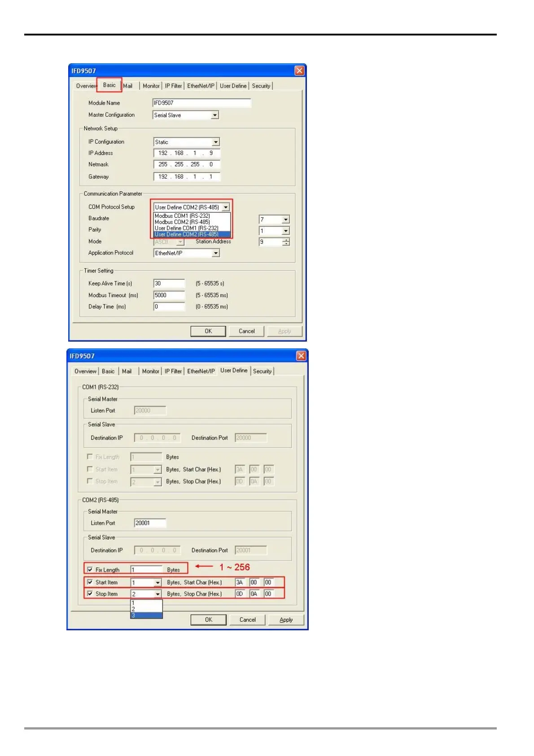Screen dimensions: 534x756
Task: Choose Modbus COM2 (RS-485) option
Action: coord(192,222)
